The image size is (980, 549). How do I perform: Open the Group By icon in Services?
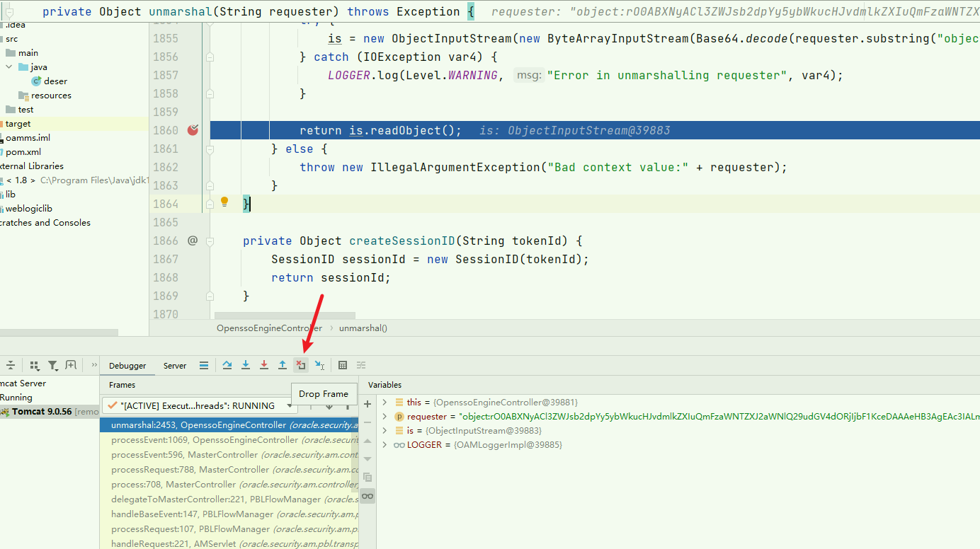pos(34,365)
